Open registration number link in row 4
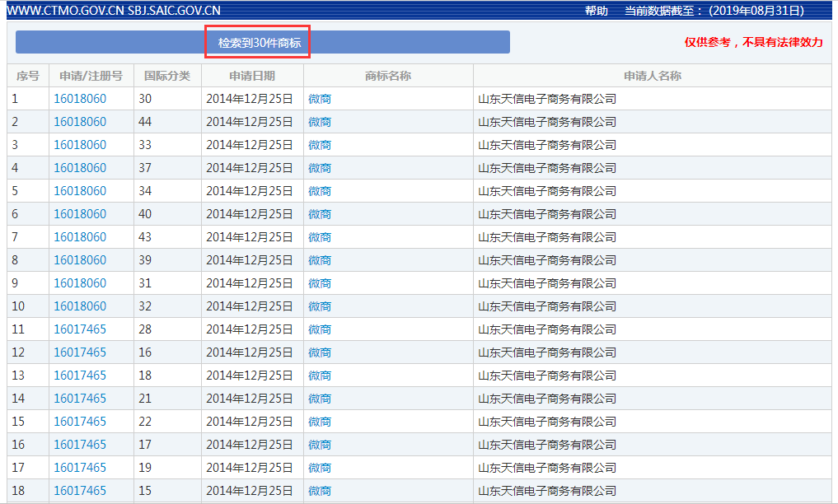 click(x=80, y=168)
